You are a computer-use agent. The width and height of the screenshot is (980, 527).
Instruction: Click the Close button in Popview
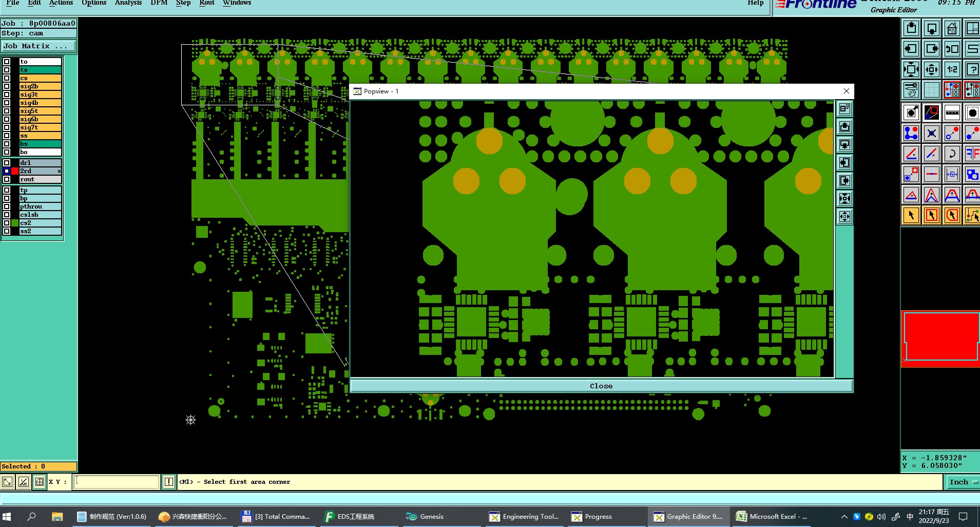[601, 386]
